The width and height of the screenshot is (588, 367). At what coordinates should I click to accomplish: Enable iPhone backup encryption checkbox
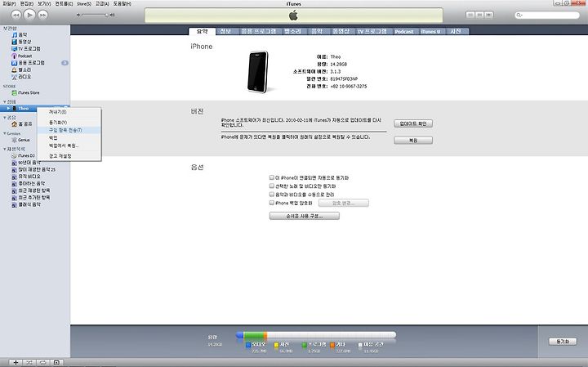click(x=272, y=203)
